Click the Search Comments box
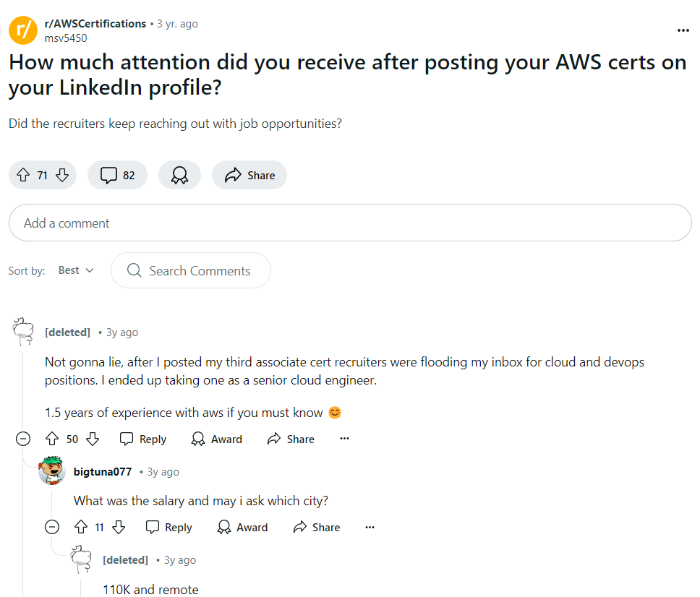This screenshot has height=597, width=700. tap(191, 270)
